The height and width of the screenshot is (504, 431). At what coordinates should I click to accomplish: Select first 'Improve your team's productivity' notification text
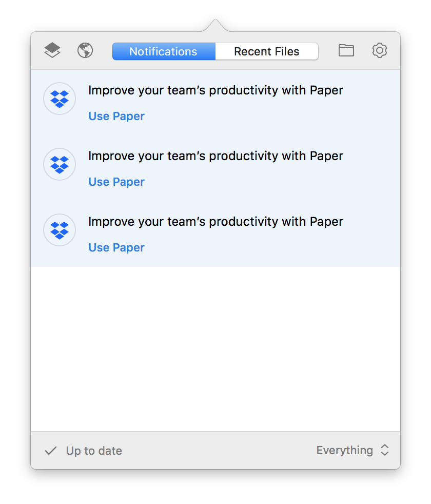[215, 91]
